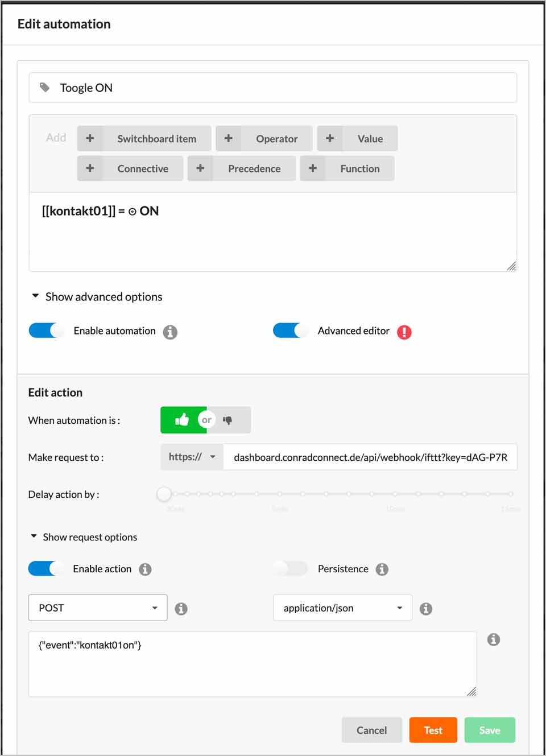Image resolution: width=546 pixels, height=756 pixels.
Task: Click the orange Test button
Action: point(433,730)
